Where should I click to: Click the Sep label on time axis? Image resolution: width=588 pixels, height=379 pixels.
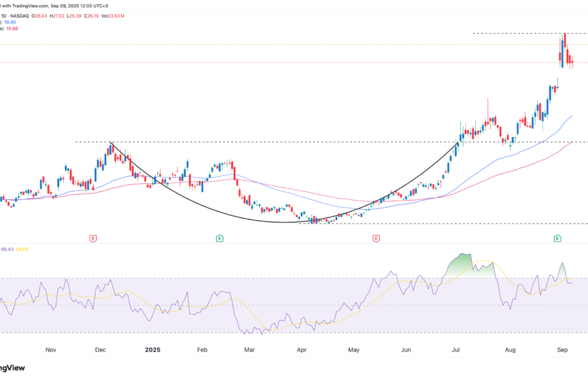click(x=562, y=350)
